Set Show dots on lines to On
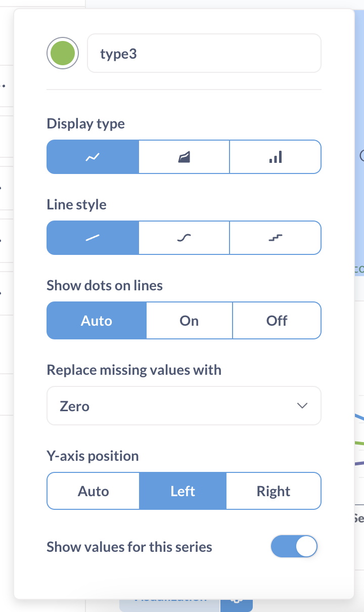Viewport: 364px width, 612px height. point(189,320)
